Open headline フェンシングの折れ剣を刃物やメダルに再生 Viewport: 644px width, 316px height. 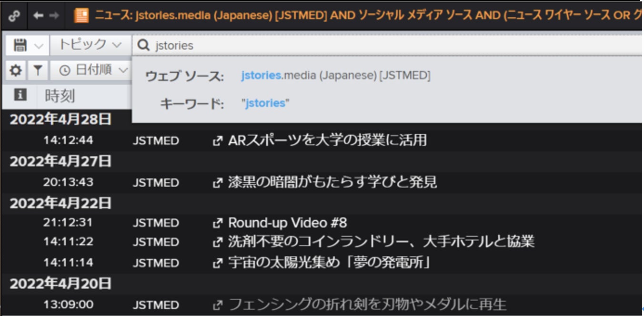(368, 304)
